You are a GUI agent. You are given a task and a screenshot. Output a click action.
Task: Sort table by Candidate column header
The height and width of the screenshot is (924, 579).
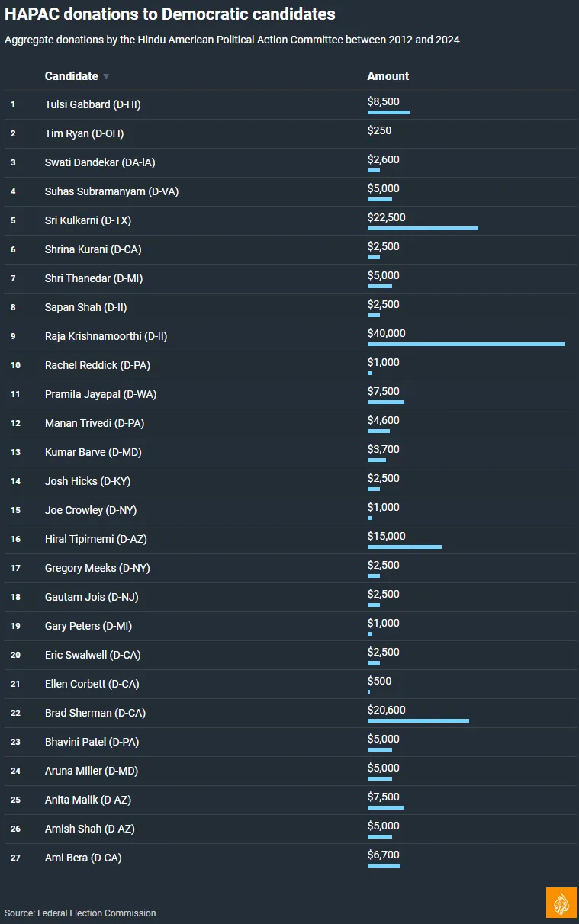[72, 76]
